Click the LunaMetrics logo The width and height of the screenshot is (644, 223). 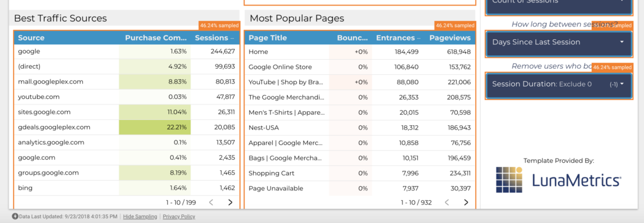559,180
